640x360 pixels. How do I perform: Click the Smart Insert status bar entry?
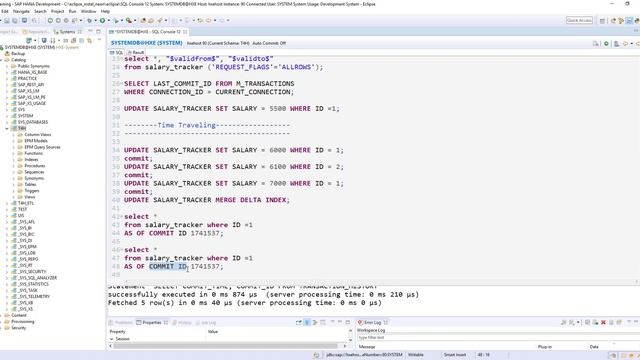[455, 355]
